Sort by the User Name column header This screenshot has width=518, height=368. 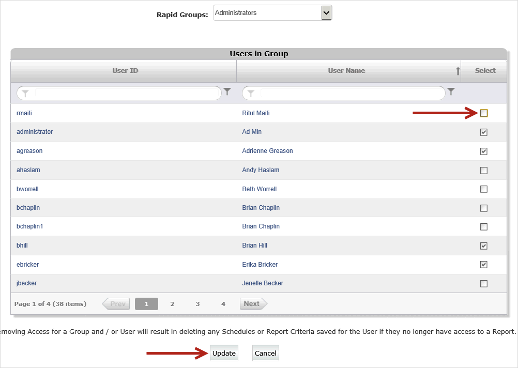tap(348, 71)
